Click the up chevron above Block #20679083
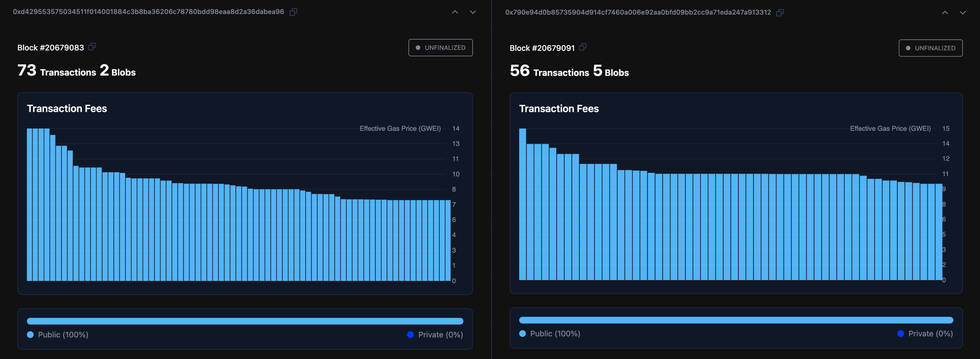 point(455,12)
